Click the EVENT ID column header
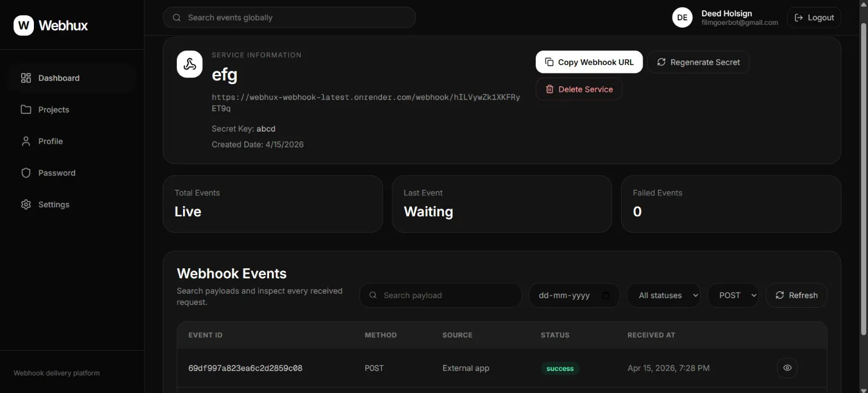The image size is (868, 393). [x=205, y=335]
